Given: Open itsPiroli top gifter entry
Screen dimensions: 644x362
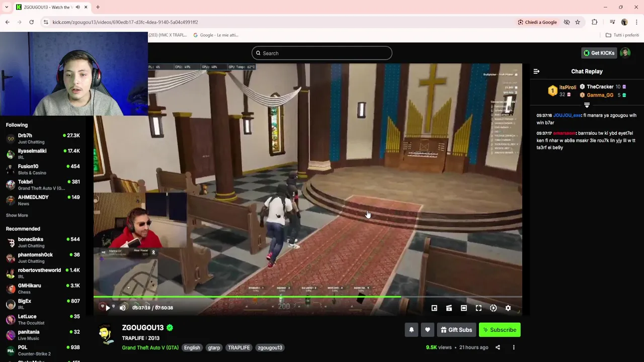Looking at the screenshot, I should 562,90.
